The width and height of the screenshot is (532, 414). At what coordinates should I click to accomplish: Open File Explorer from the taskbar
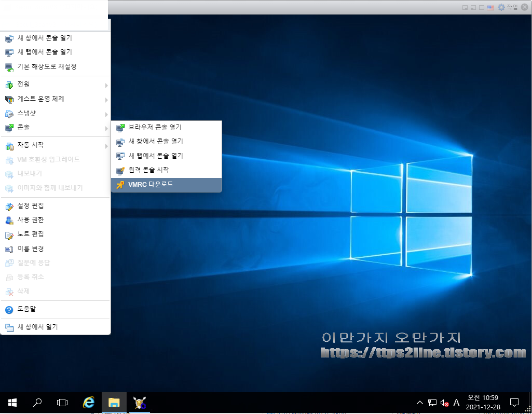coord(114,403)
